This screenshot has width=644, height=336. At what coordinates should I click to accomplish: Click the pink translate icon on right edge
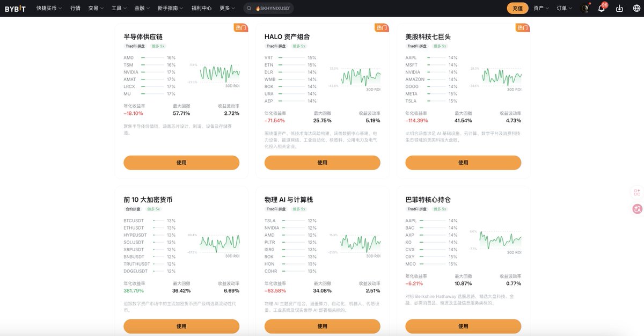coord(638,209)
